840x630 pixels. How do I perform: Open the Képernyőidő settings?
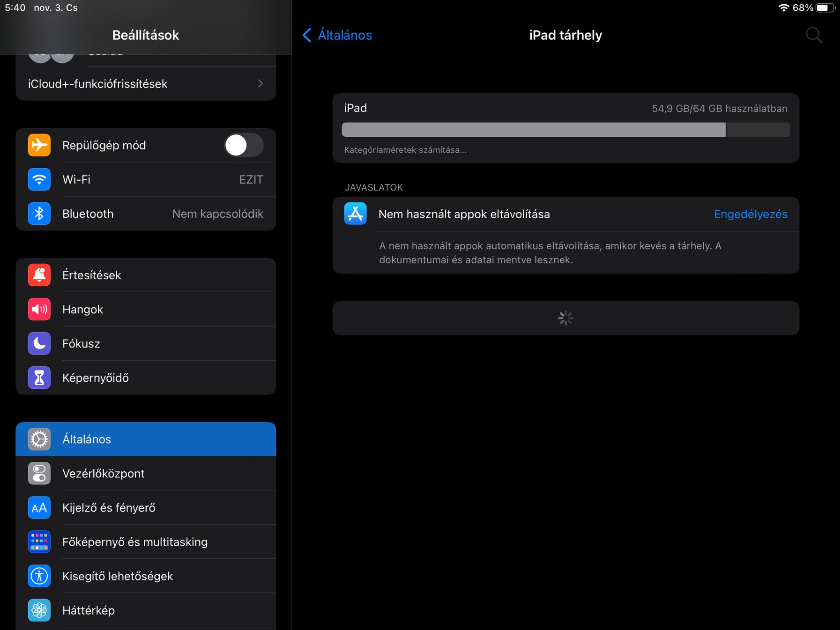coord(146,378)
